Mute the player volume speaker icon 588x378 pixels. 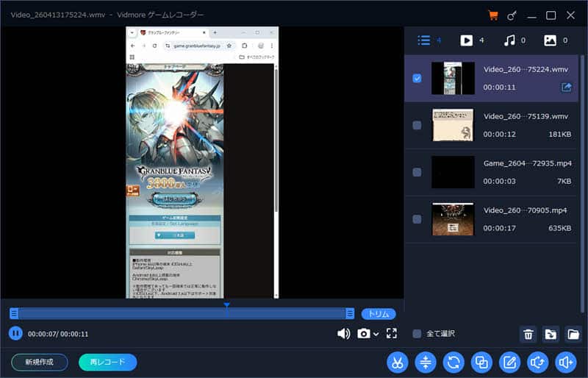click(343, 333)
